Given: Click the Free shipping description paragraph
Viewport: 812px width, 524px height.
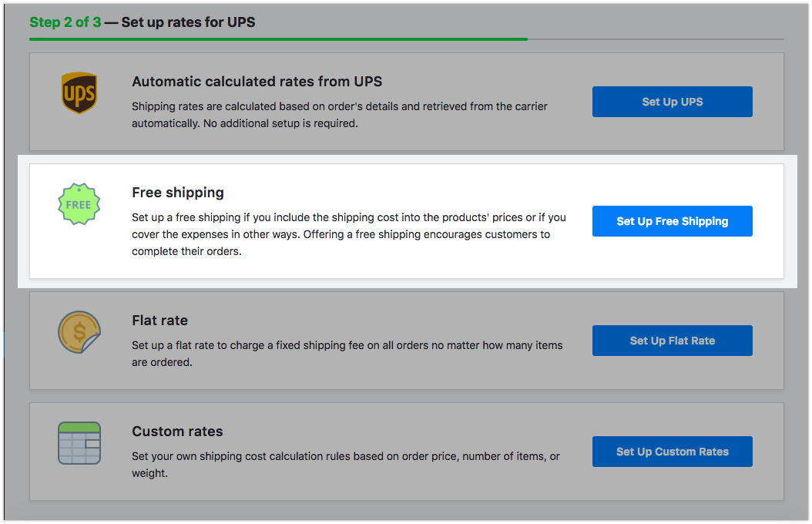Looking at the screenshot, I should (x=348, y=234).
